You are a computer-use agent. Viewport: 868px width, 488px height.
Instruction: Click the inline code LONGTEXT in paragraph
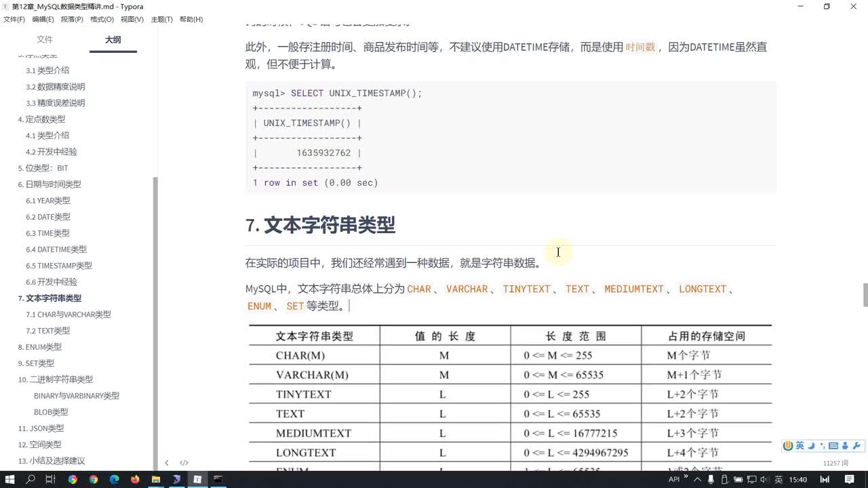(x=703, y=289)
